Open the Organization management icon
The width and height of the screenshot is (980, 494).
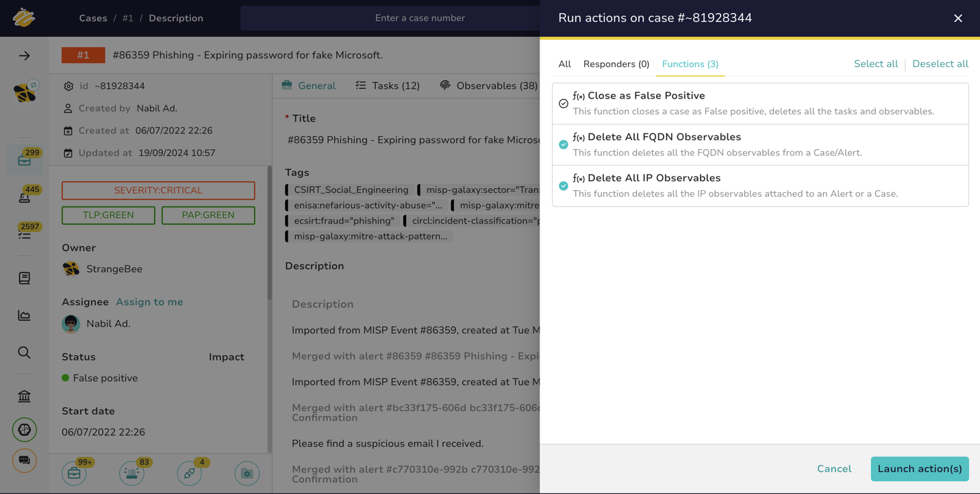click(24, 395)
